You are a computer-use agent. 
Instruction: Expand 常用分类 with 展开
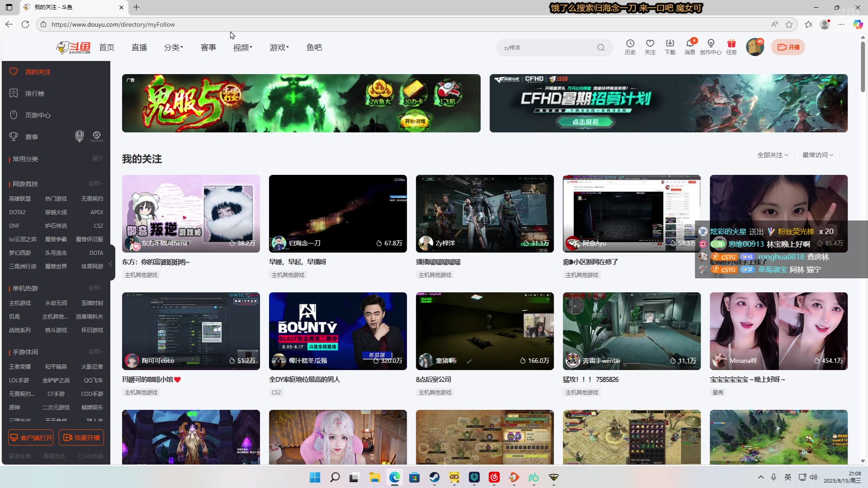[98, 159]
